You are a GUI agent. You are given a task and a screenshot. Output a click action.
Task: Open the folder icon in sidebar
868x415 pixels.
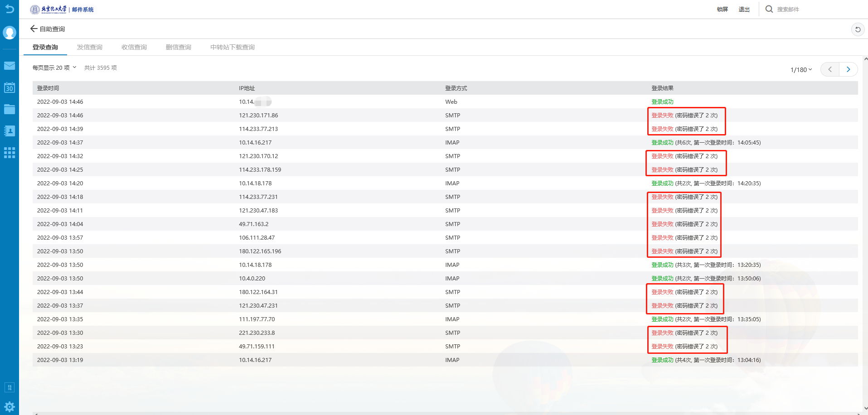click(10, 109)
